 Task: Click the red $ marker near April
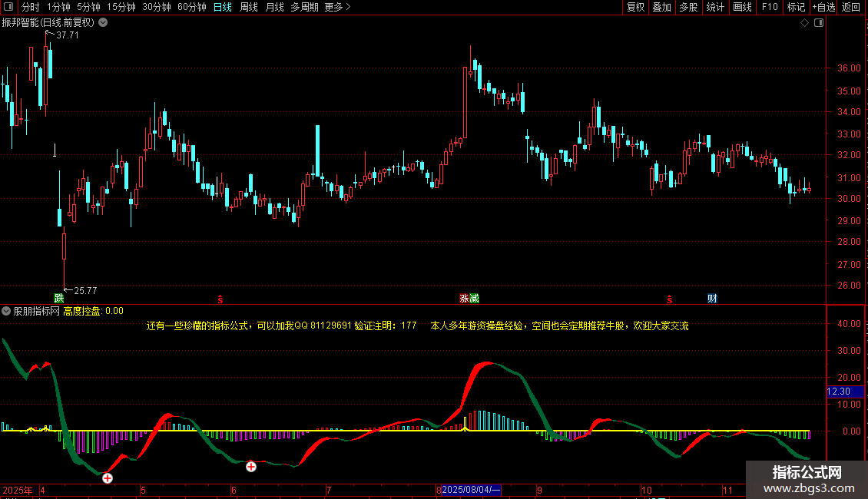tap(220, 299)
